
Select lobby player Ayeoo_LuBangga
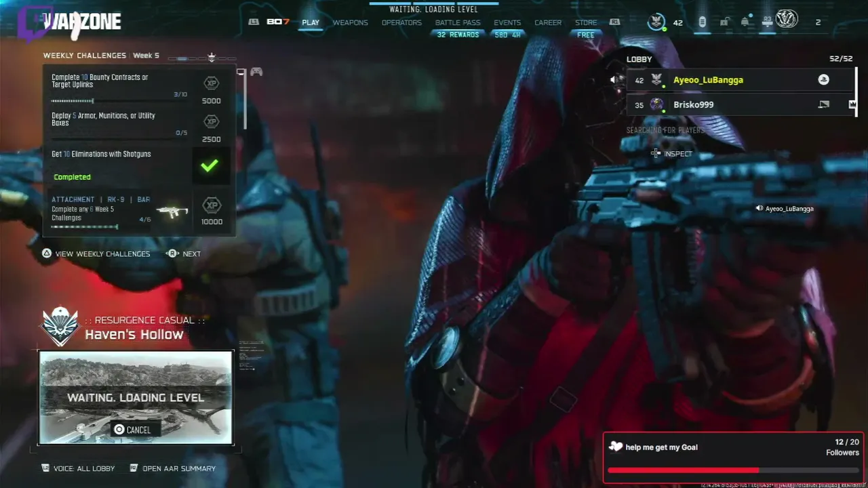(x=741, y=80)
